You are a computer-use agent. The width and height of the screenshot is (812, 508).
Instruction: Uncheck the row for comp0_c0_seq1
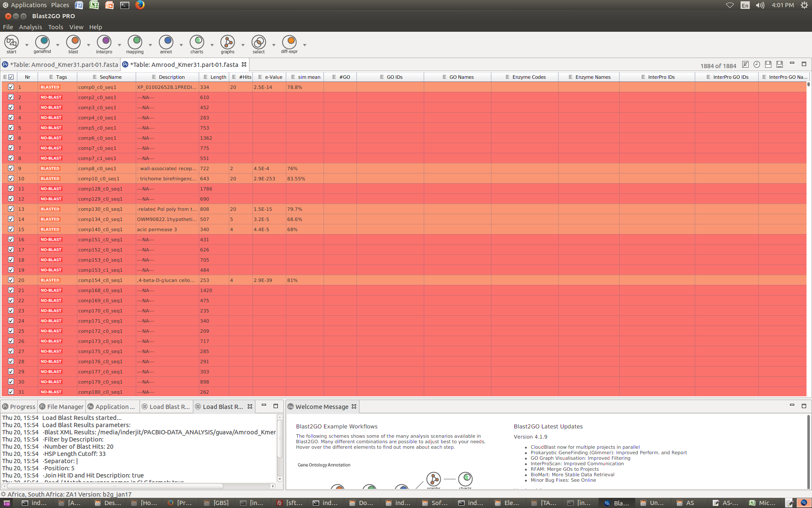tap(11, 87)
